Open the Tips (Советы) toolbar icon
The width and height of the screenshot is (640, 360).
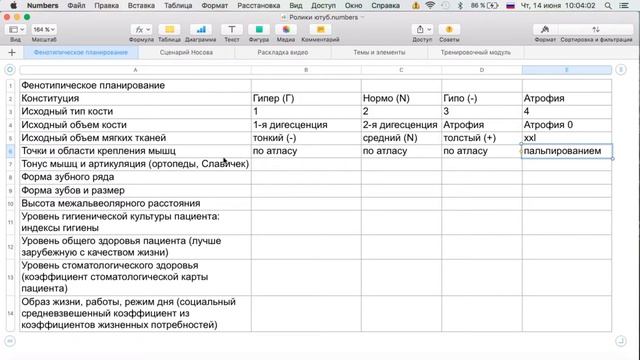449,29
